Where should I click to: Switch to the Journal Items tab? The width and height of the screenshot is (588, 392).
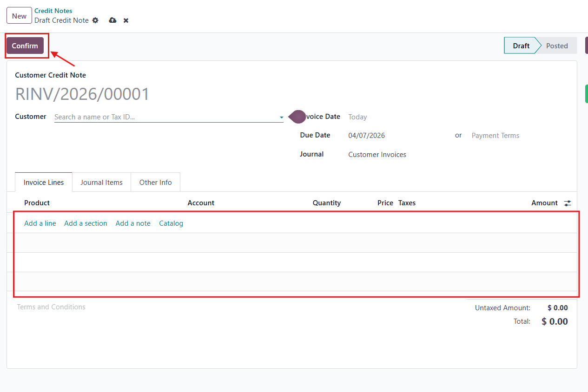coord(101,183)
